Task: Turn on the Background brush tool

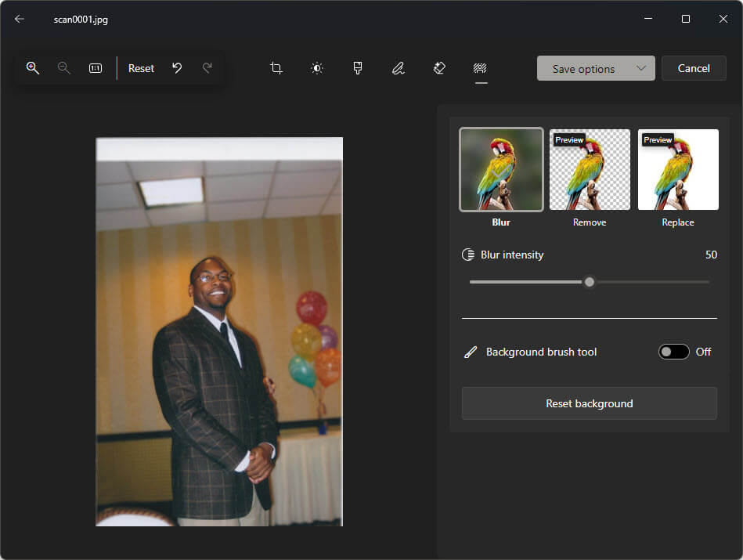Action: 673,352
